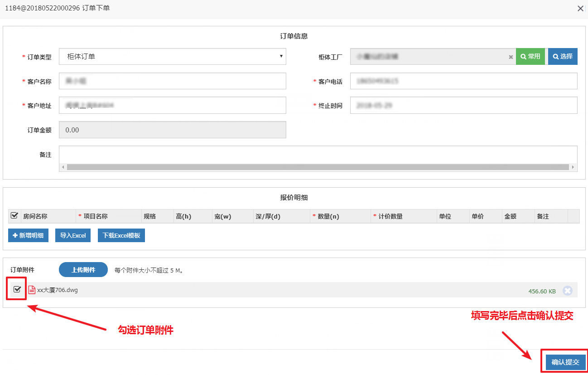Screen dimensions: 588x375
Task: Toggle the select-all checkbox in 报价明细 header
Action: pos(14,216)
